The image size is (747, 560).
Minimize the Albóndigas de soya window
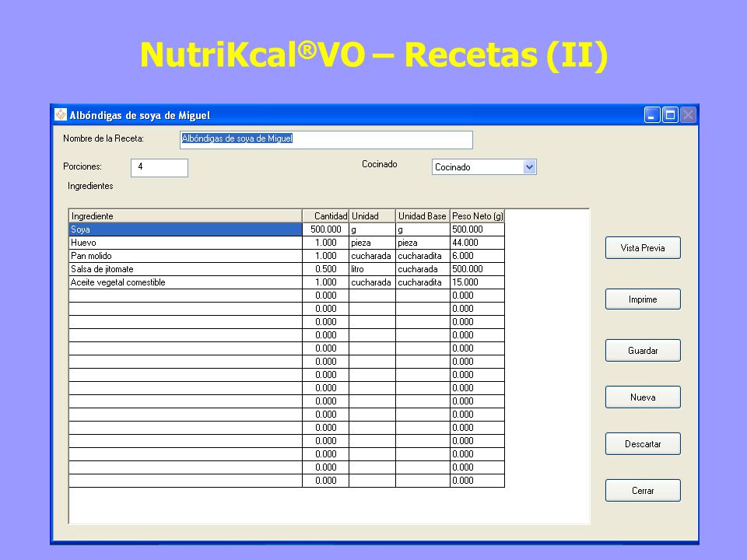click(x=652, y=115)
